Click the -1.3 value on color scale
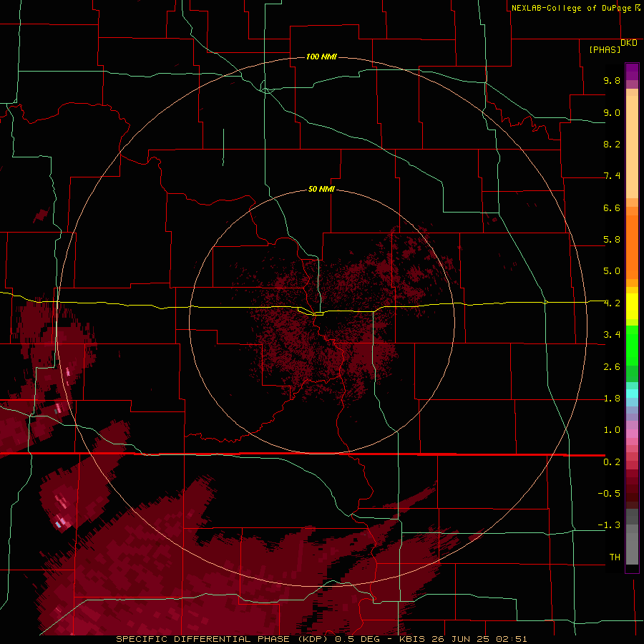 609,525
